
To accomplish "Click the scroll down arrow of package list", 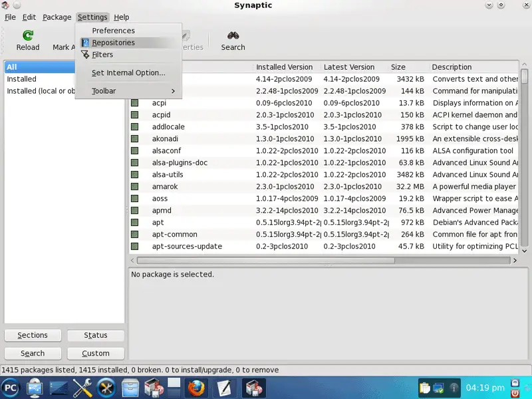I will (x=524, y=251).
